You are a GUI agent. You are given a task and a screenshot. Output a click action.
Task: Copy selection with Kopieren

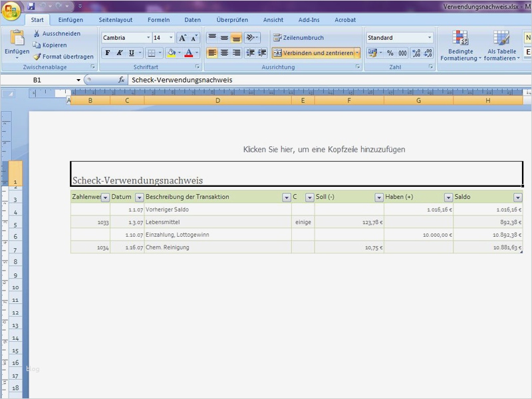pyautogui.click(x=50, y=45)
